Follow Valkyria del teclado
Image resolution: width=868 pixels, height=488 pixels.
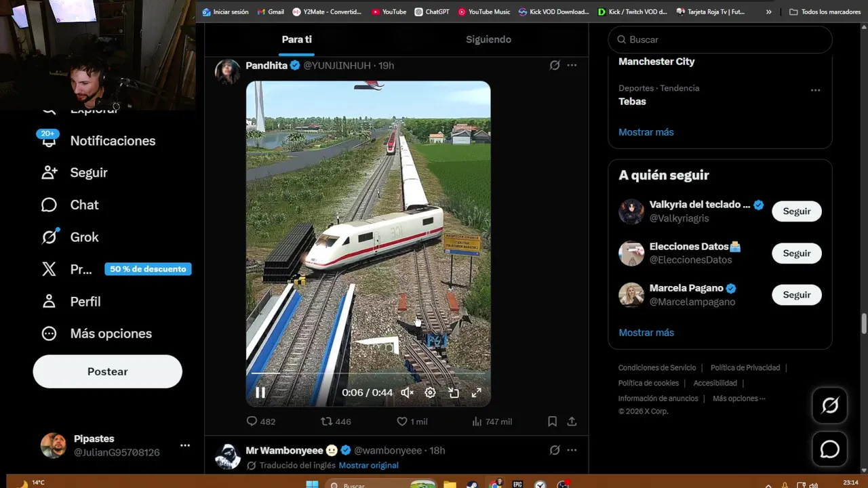[797, 211]
